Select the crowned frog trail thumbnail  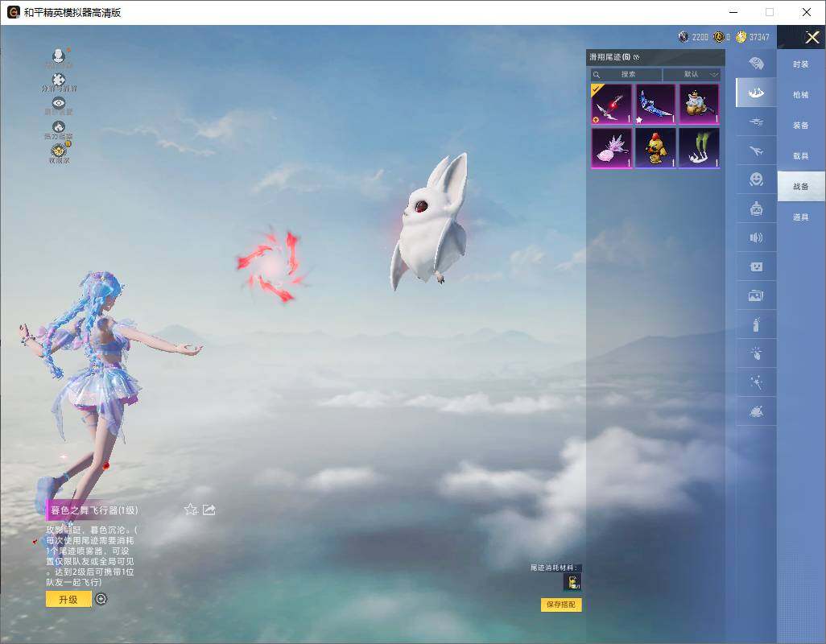point(699,104)
